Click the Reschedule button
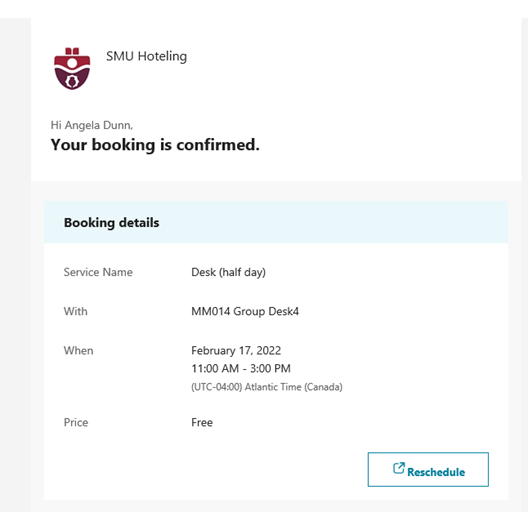The image size is (528, 512). (428, 469)
